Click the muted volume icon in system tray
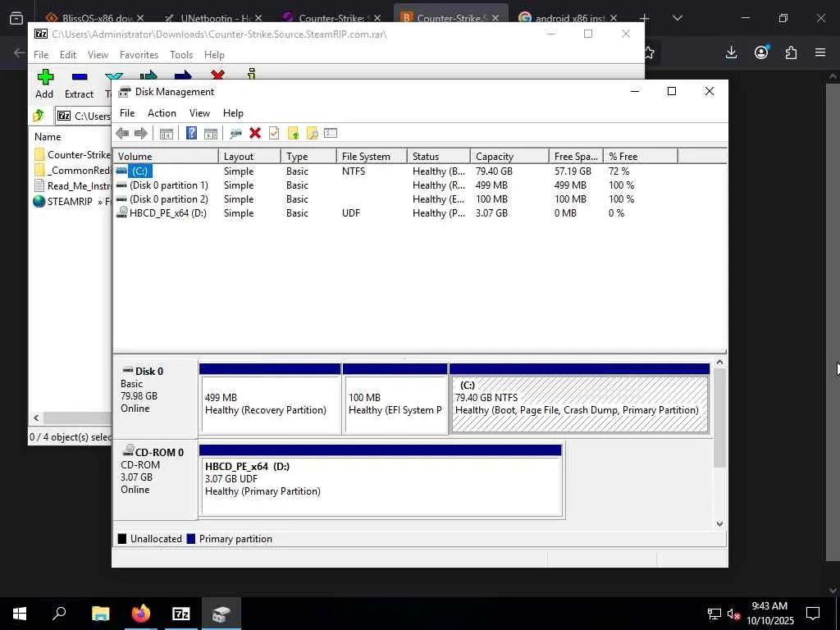Viewport: 840px width, 630px height. point(734,614)
